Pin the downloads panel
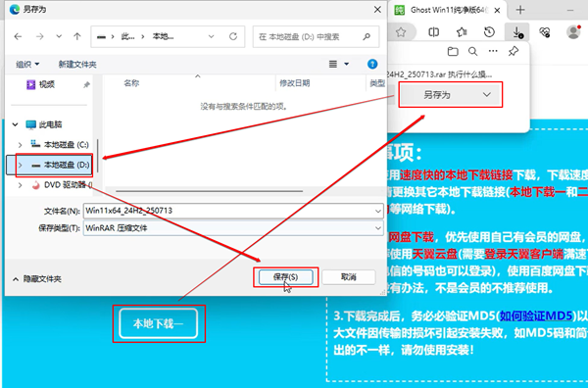 tap(514, 51)
